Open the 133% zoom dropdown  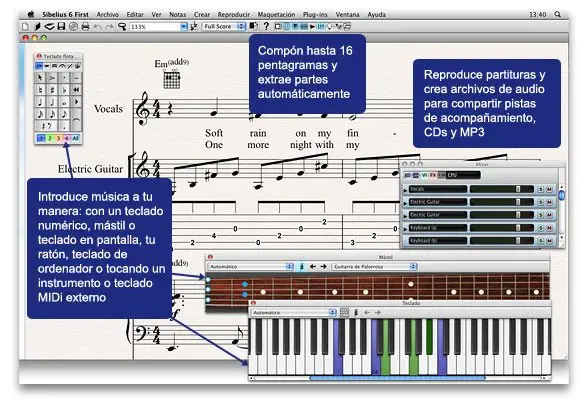click(184, 27)
